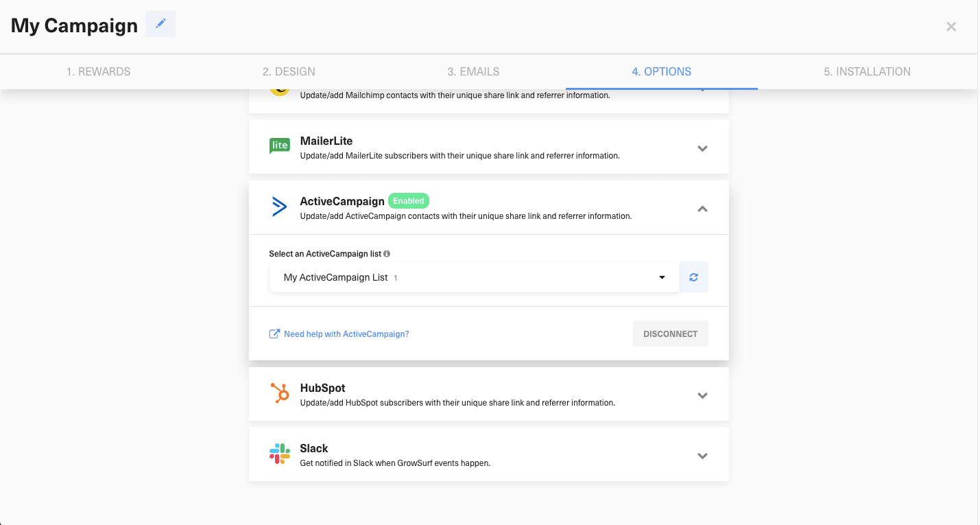Click the MailerLite logo icon
This screenshot has width=980, height=525.
[279, 145]
